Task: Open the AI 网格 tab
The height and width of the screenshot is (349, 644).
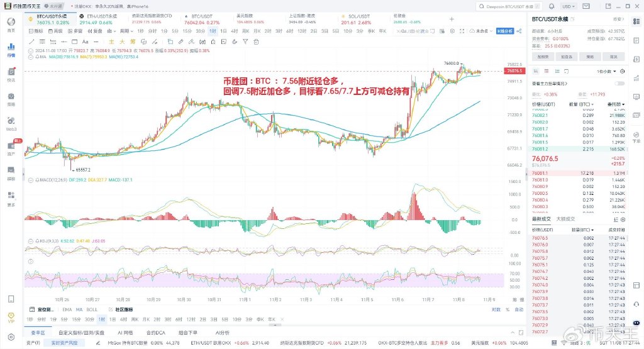Action: [x=125, y=333]
